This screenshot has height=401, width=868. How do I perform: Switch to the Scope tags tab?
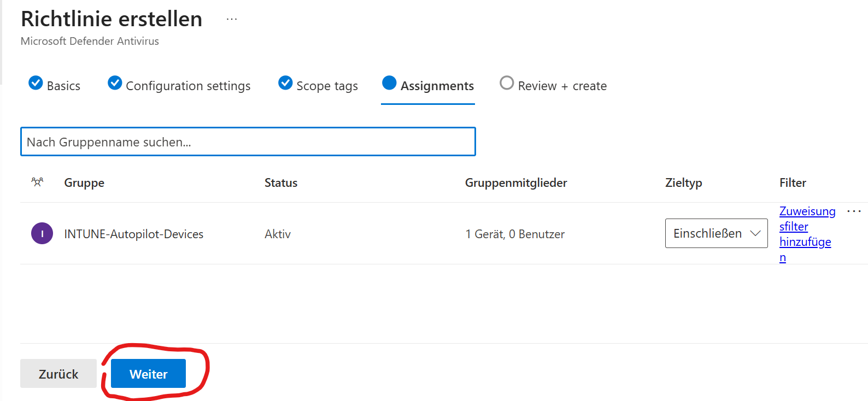[x=326, y=86]
